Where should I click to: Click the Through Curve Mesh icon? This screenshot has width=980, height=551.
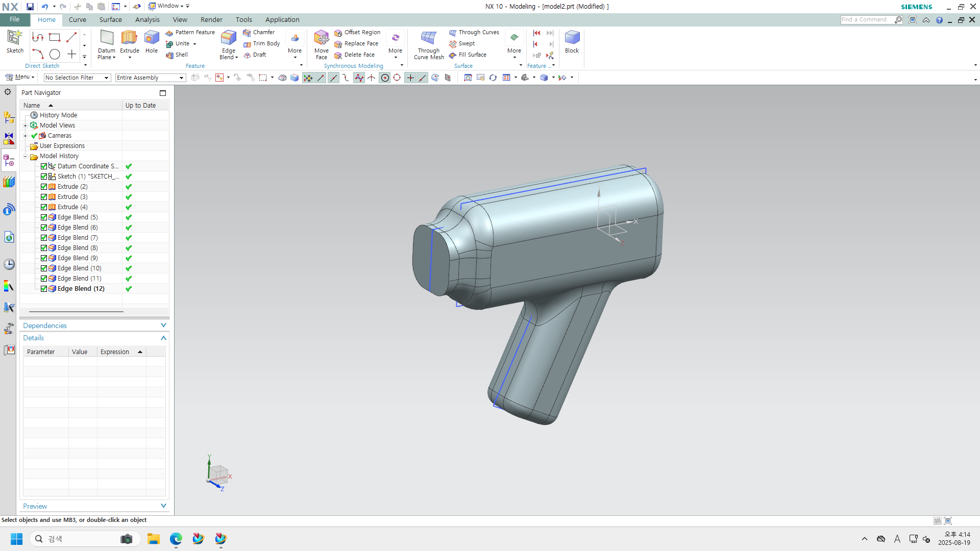(428, 38)
